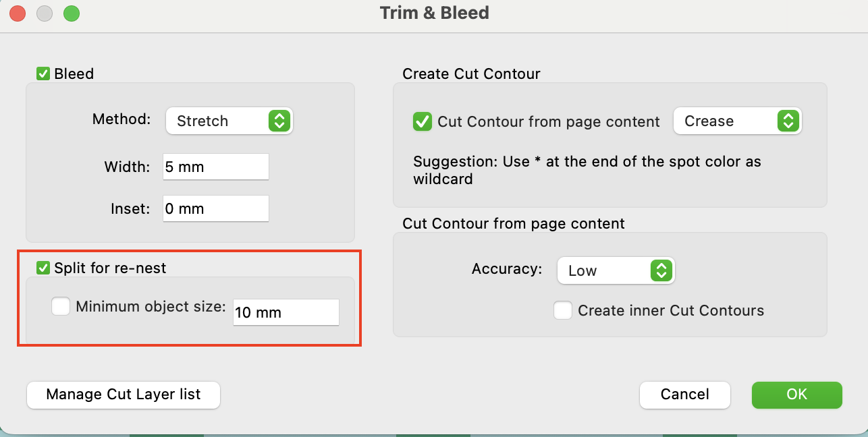
Task: Enable the Minimum object size checkbox
Action: tap(61, 307)
